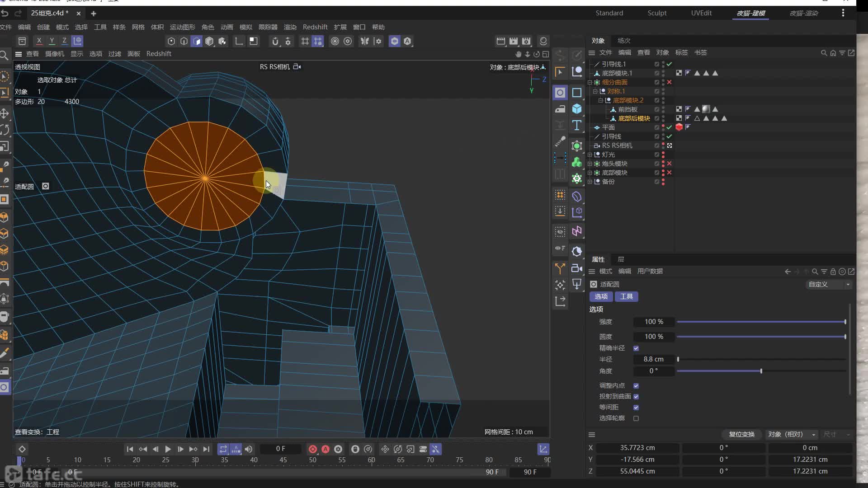Screen dimensions: 868x488
Task: Toggle loop playback mode icon
Action: click(x=223, y=449)
